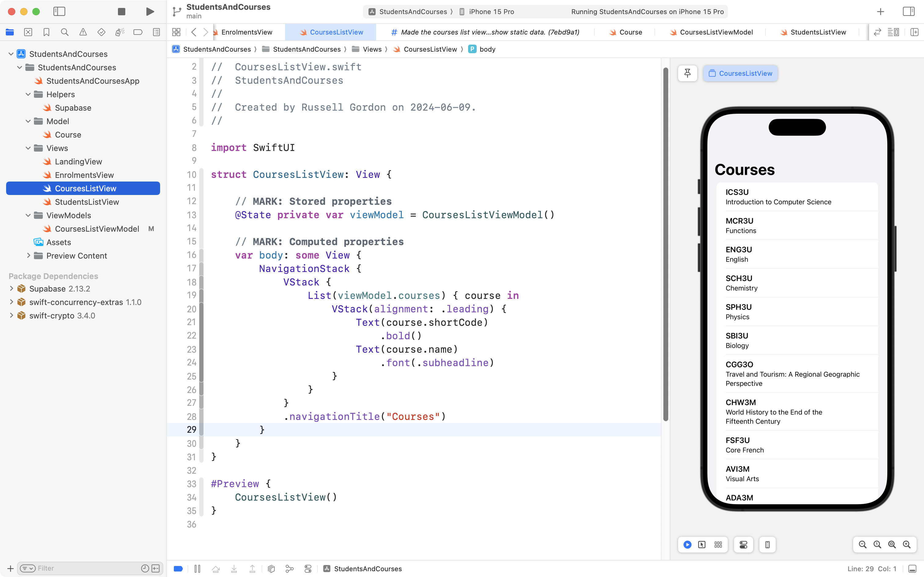924x577 pixels.
Task: Pause program execution in debug bar
Action: tap(197, 569)
